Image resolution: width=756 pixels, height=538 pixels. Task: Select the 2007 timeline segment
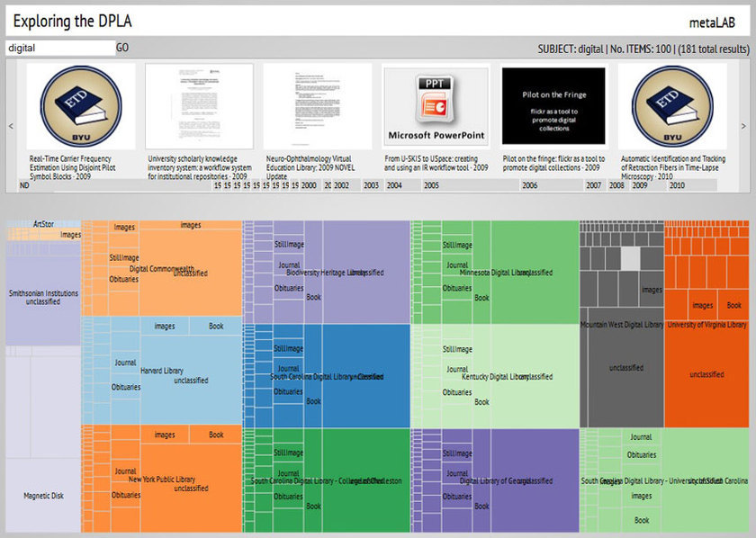pyautogui.click(x=595, y=185)
